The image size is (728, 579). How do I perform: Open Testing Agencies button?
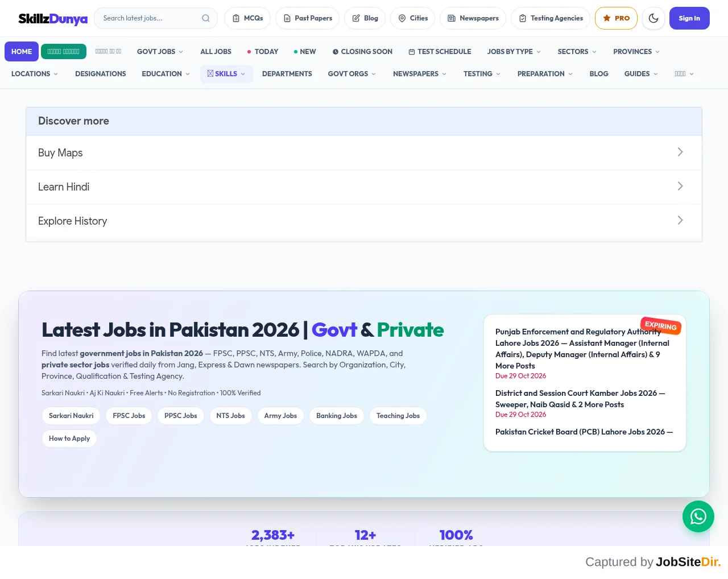tap(551, 18)
